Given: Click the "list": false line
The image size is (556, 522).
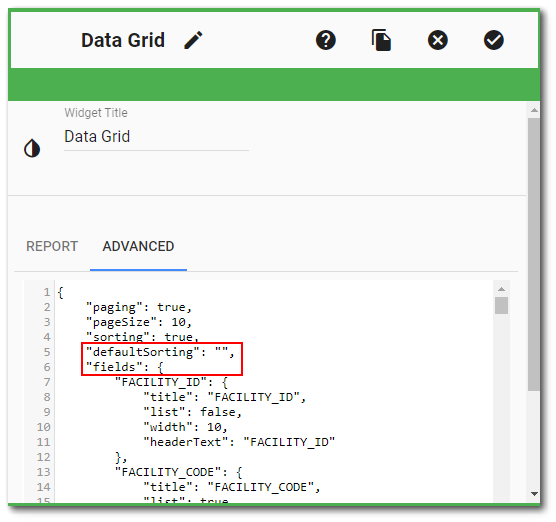Looking at the screenshot, I should click(193, 412).
